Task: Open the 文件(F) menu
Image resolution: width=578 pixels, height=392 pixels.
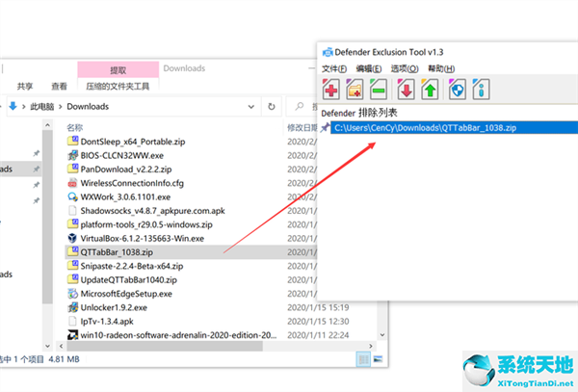Action: (334, 69)
